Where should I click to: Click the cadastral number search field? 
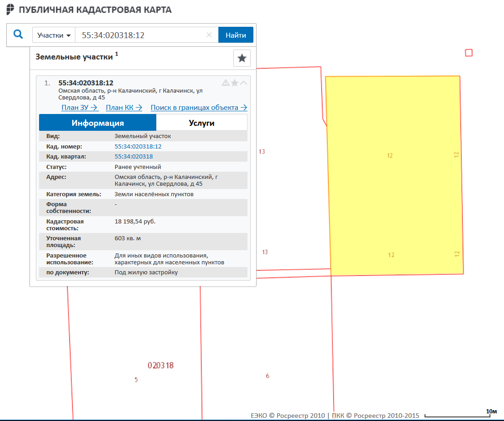coord(140,35)
